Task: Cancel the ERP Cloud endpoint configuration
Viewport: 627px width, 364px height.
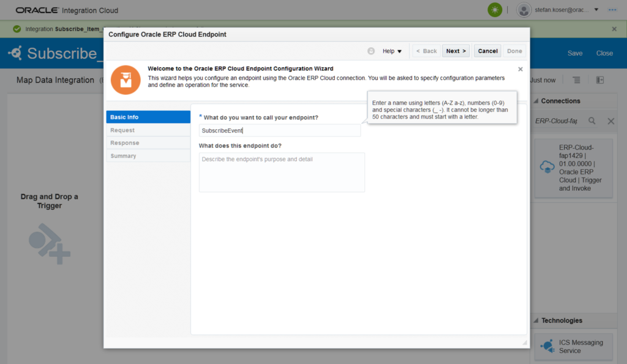Action: coord(487,51)
